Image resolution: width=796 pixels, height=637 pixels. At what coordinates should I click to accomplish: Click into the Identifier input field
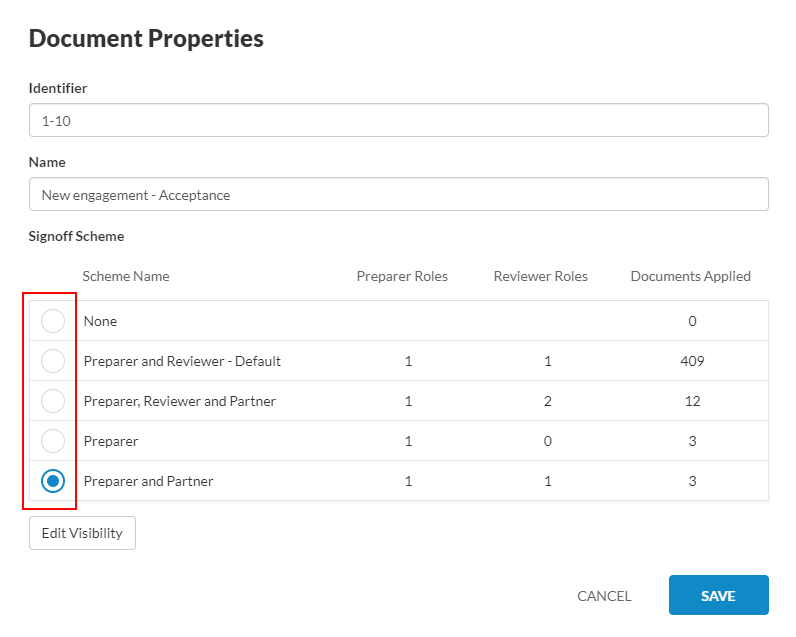(398, 120)
